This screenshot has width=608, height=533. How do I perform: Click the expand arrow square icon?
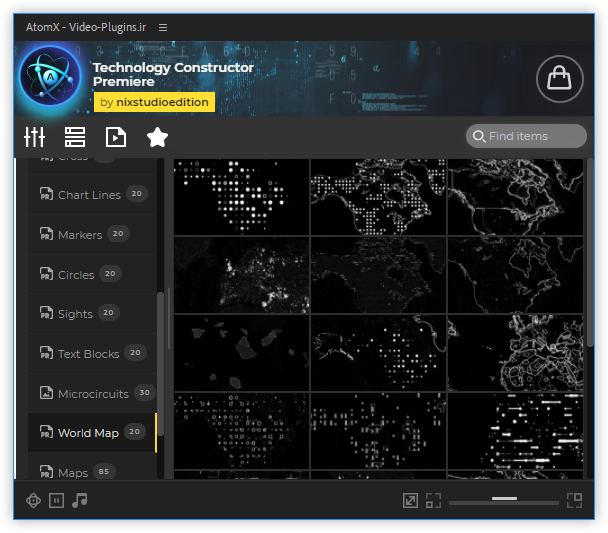tap(410, 500)
